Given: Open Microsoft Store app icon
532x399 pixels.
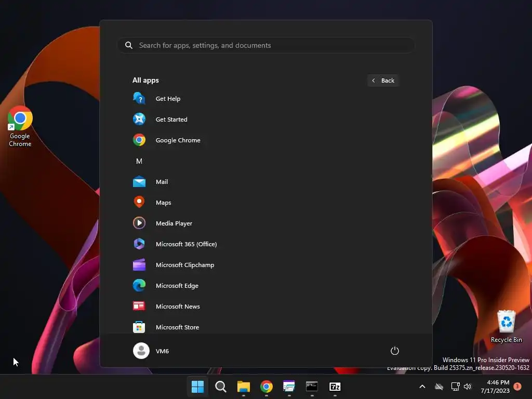Looking at the screenshot, I should [x=139, y=327].
